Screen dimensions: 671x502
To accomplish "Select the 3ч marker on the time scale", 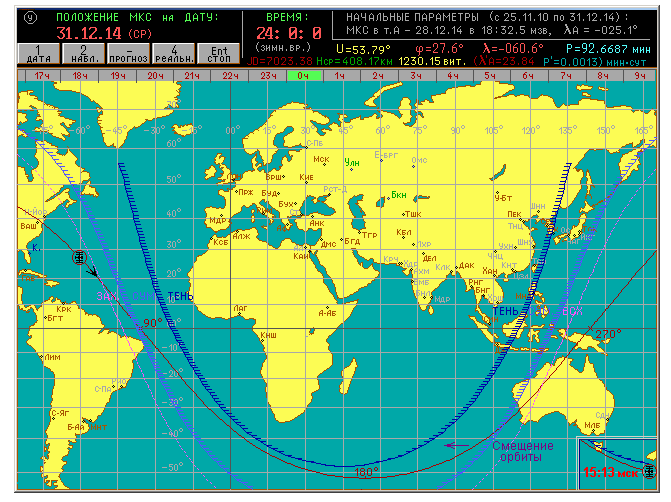I will click(416, 76).
